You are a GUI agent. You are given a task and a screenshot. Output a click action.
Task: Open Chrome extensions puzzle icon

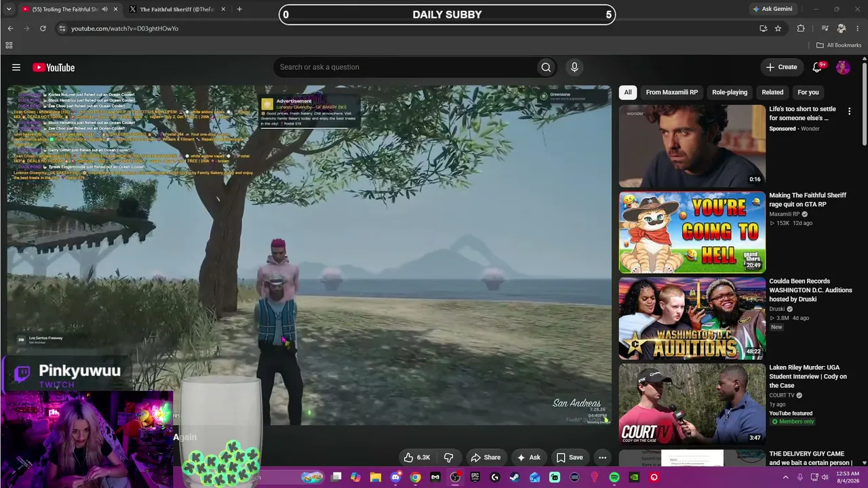pos(801,28)
